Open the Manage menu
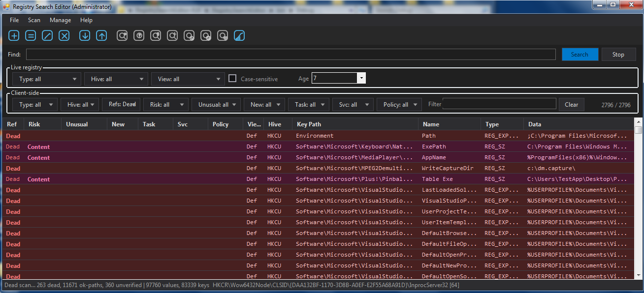The width and height of the screenshot is (644, 293). click(x=61, y=20)
